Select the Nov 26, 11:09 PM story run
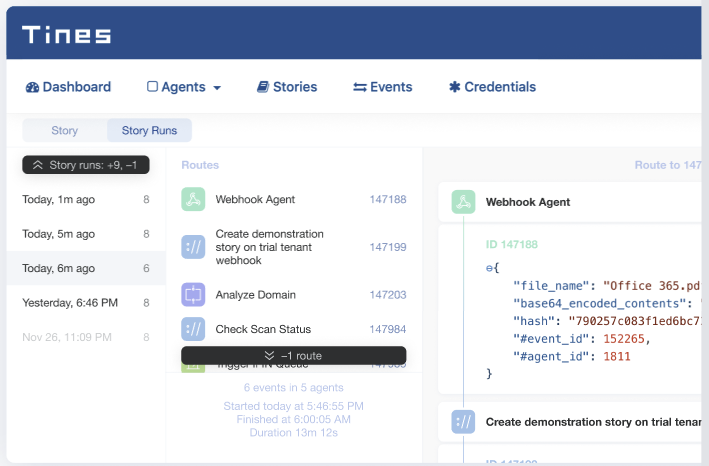This screenshot has width=709, height=466. point(86,337)
